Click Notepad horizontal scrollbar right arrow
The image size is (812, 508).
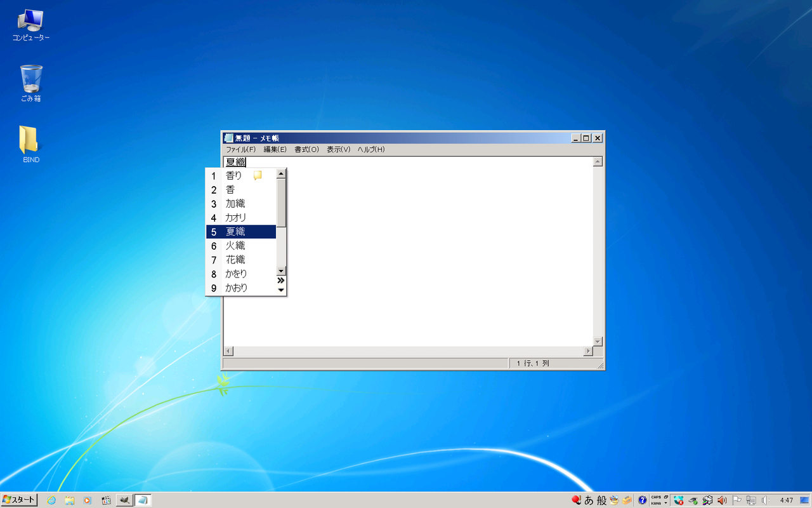click(588, 351)
